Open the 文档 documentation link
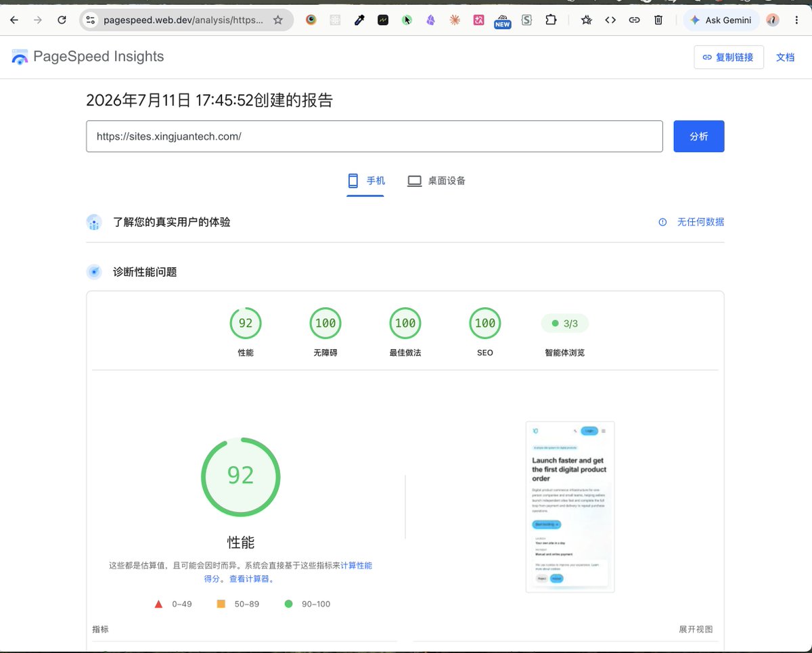Image resolution: width=812 pixels, height=653 pixels. point(785,58)
